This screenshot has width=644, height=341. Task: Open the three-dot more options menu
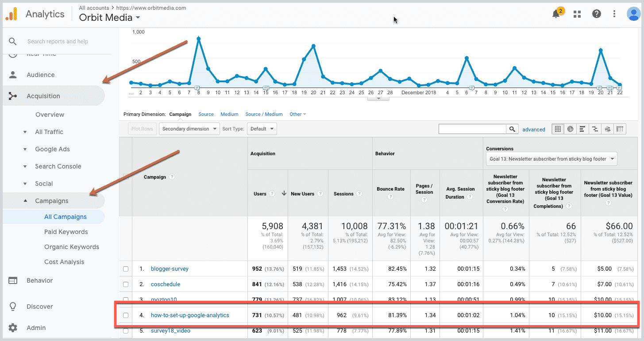614,14
